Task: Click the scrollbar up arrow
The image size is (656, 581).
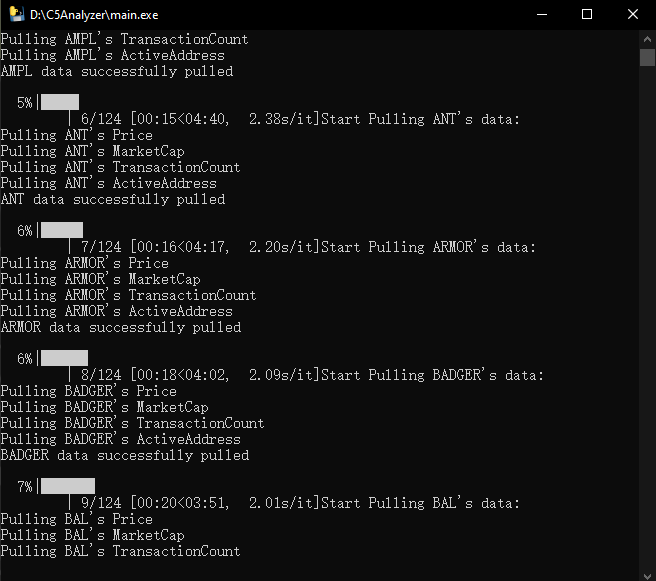Action: pyautogui.click(x=647, y=39)
